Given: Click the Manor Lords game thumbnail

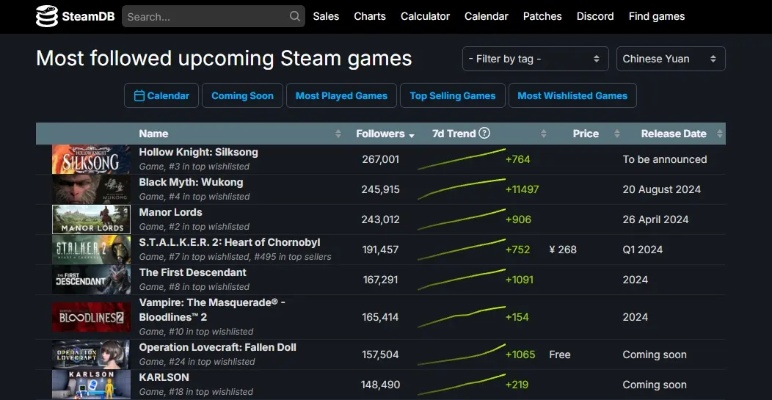Looking at the screenshot, I should pos(91,220).
